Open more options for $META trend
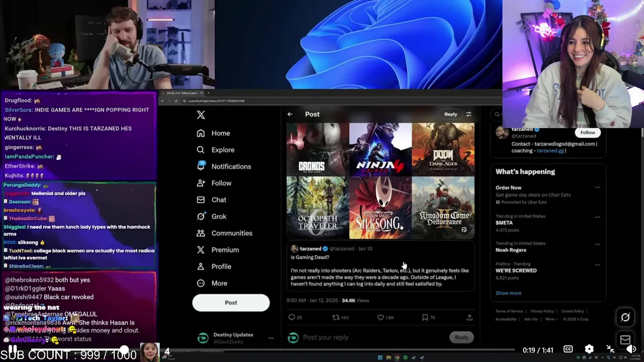This screenshot has height=362, width=644. (x=597, y=217)
